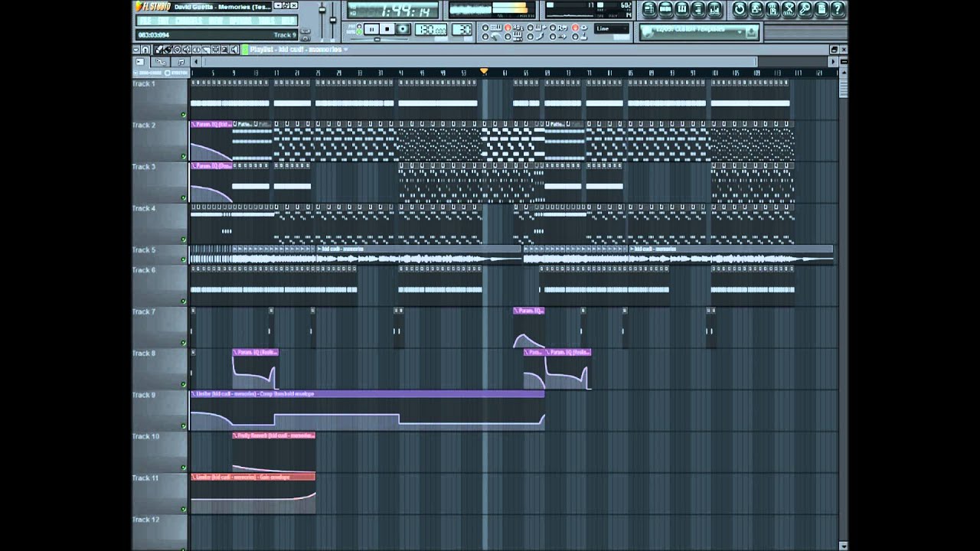Pause playback with the pause button

pos(371,29)
